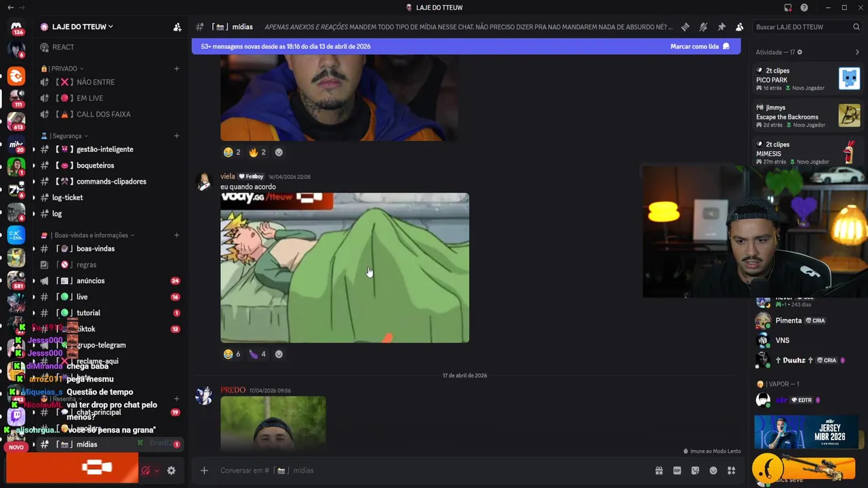Image resolution: width=868 pixels, height=488 pixels.
Task: Toggle the laughing emoji reaction with 6
Action: [x=232, y=354]
